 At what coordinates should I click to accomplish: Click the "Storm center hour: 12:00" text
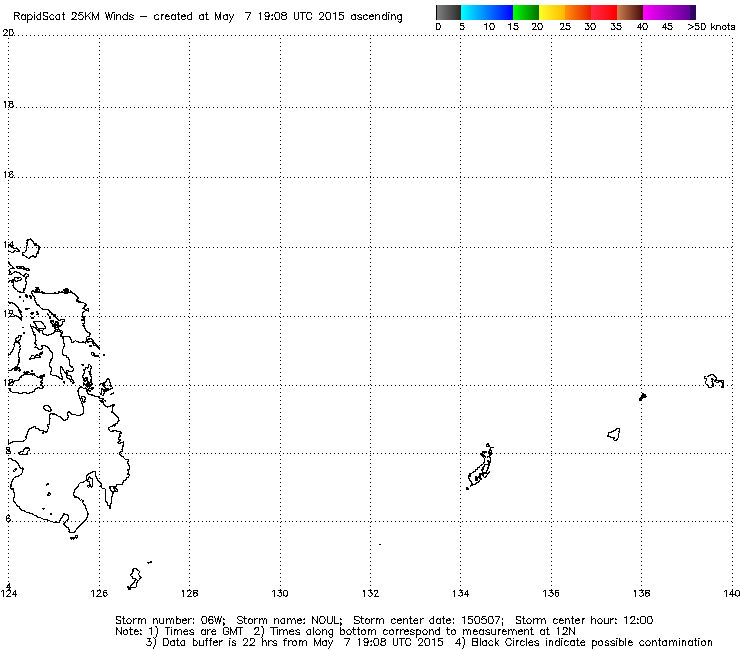pos(584,620)
